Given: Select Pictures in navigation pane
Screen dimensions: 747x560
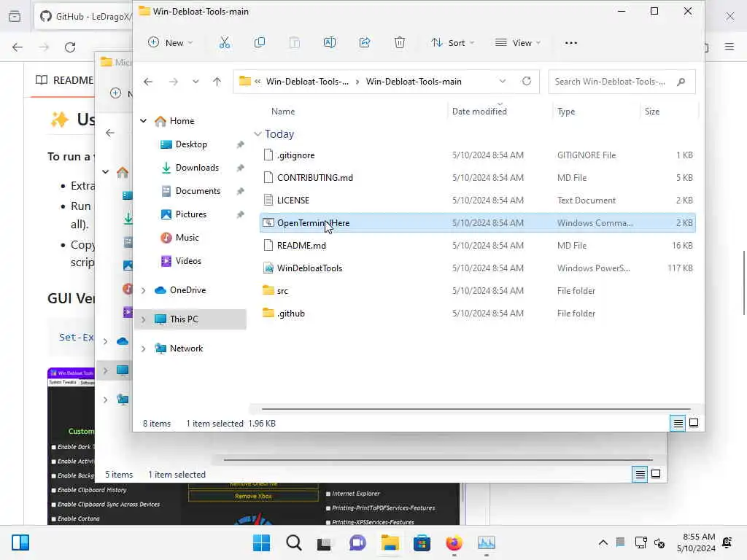Looking at the screenshot, I should (191, 214).
